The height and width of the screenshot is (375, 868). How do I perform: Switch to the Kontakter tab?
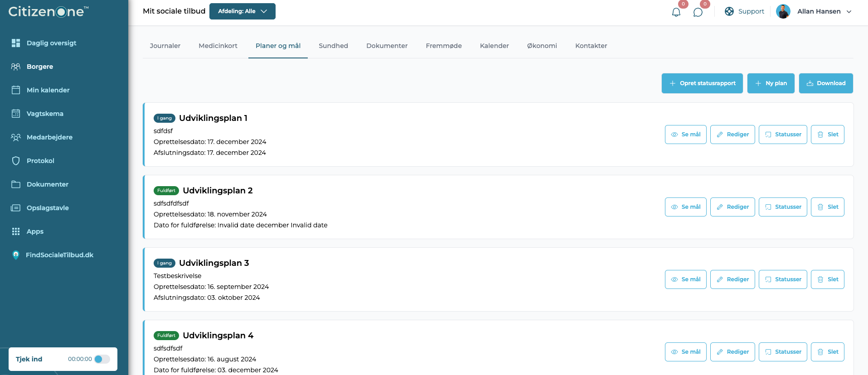(591, 46)
